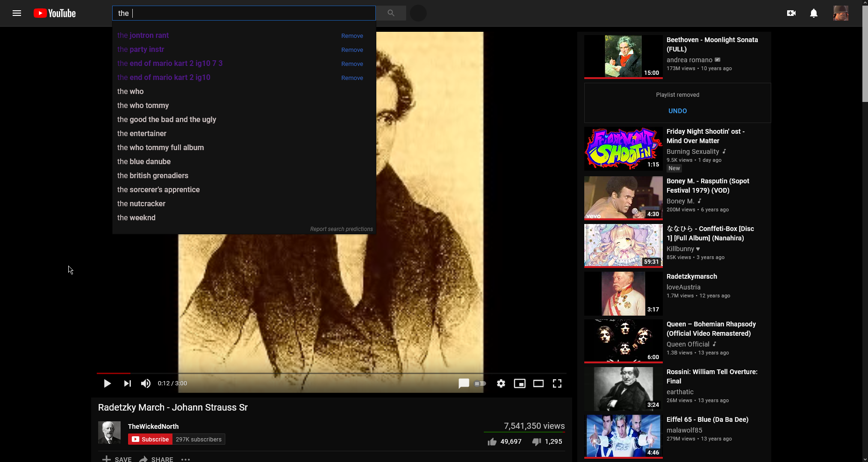Choose 'the nutcracker' search suggestion
This screenshot has height=462, width=868.
pos(141,203)
